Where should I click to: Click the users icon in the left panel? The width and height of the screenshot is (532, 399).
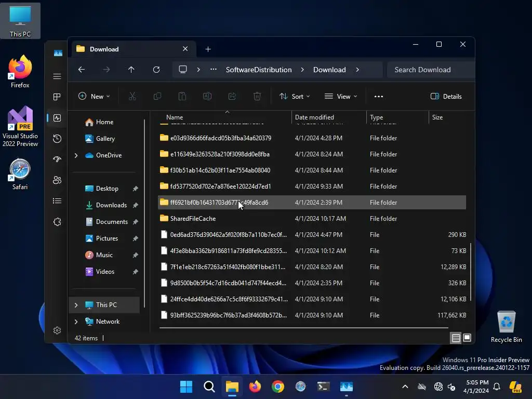coord(57,180)
